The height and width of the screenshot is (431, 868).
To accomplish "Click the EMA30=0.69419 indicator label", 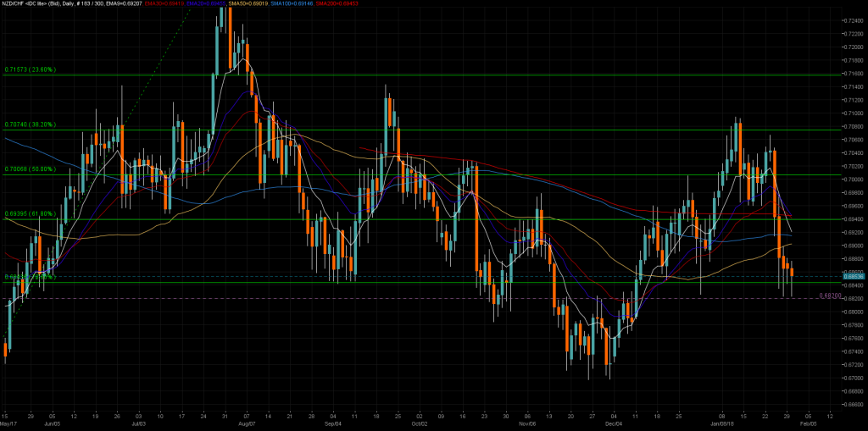I will coord(164,3).
